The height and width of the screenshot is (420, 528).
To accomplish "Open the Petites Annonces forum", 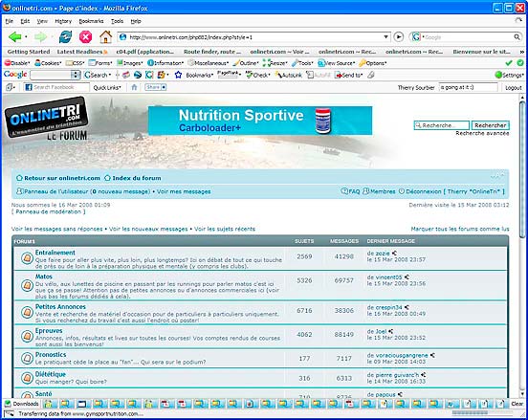I will click(60, 306).
